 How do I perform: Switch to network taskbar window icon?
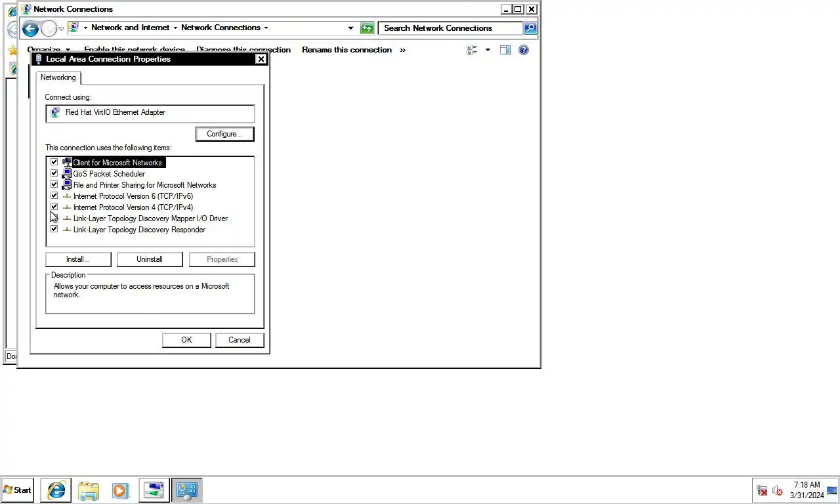point(154,490)
